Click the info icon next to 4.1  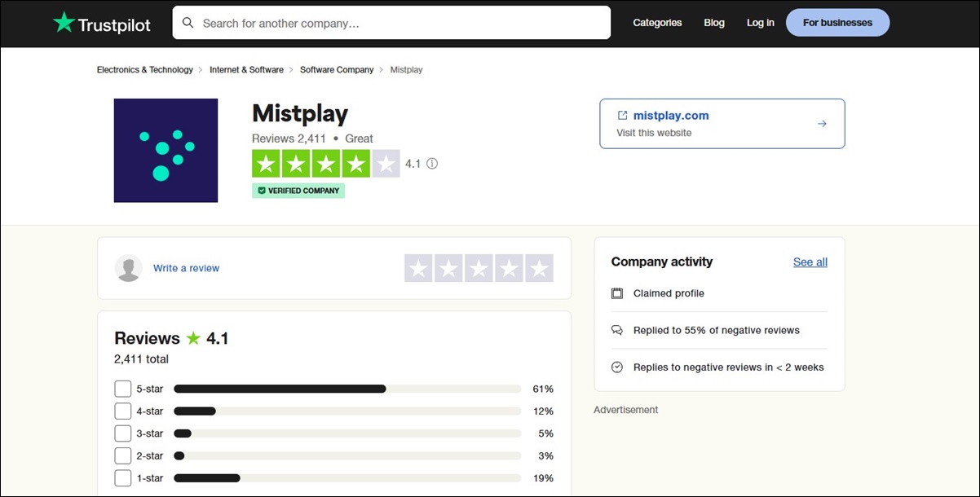tap(432, 164)
